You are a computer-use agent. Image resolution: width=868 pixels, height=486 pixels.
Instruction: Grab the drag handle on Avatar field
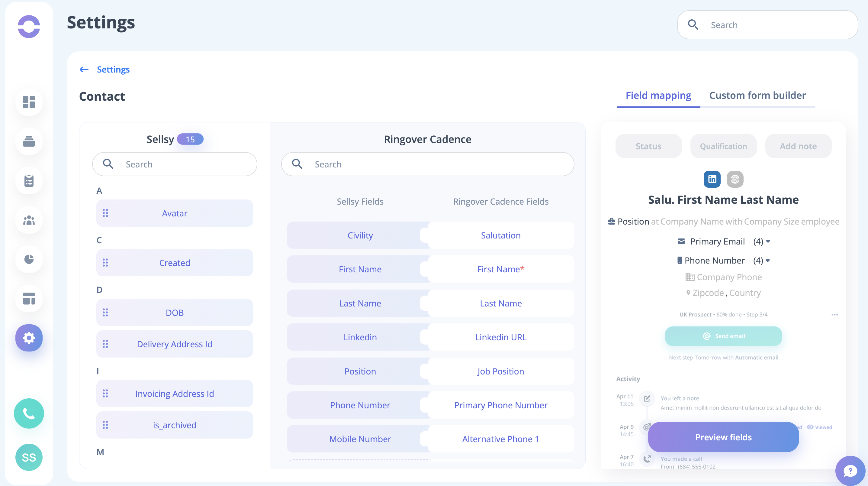(105, 213)
